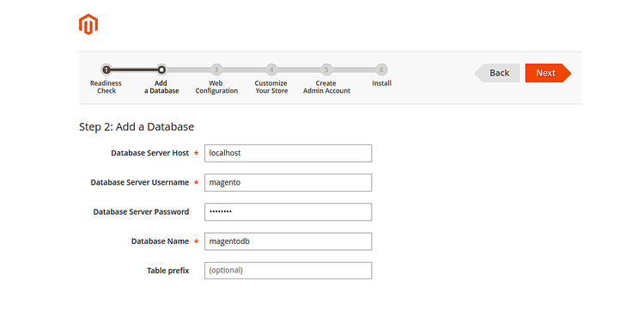The width and height of the screenshot is (644, 330).
Task: Select step 6 Install marker
Action: tap(381, 70)
